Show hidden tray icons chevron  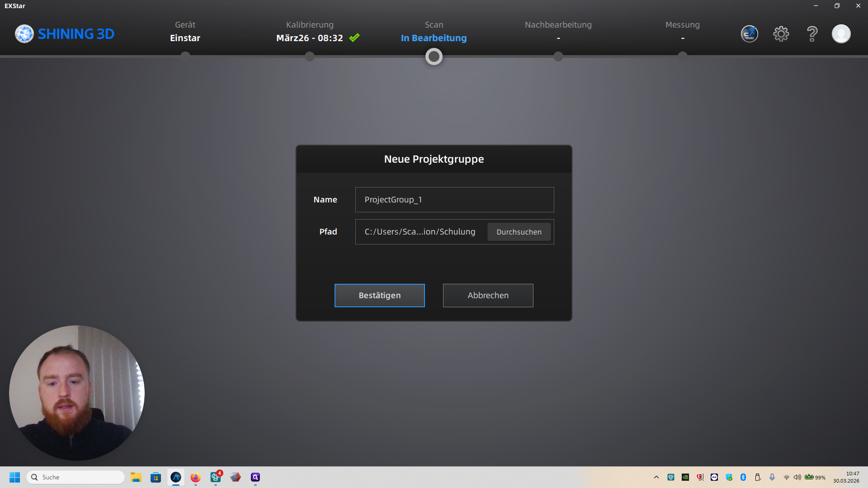click(656, 477)
